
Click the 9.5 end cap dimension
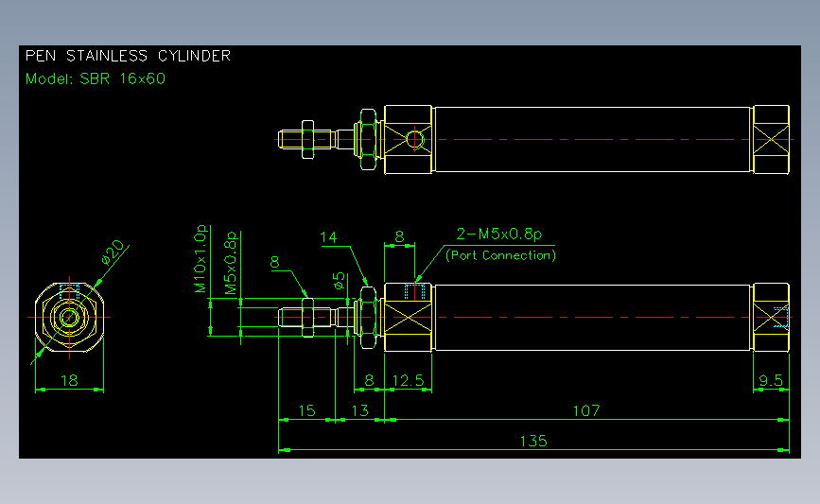pos(771,380)
